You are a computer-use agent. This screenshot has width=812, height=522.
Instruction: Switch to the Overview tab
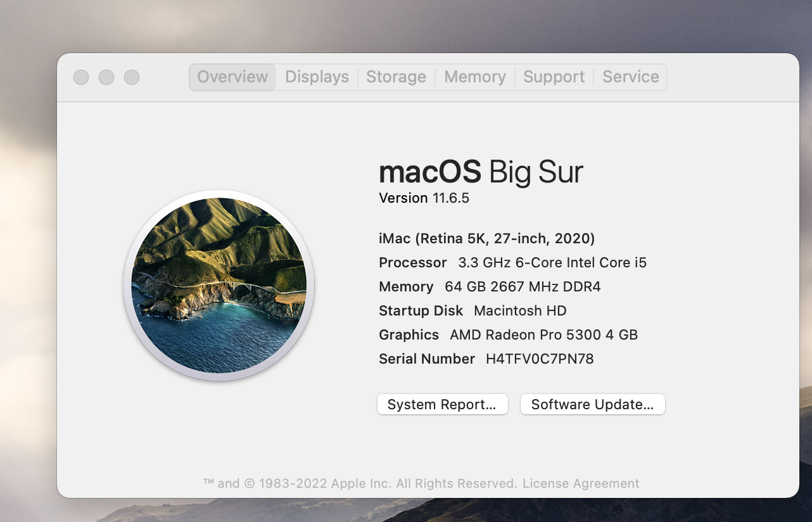[x=232, y=77]
